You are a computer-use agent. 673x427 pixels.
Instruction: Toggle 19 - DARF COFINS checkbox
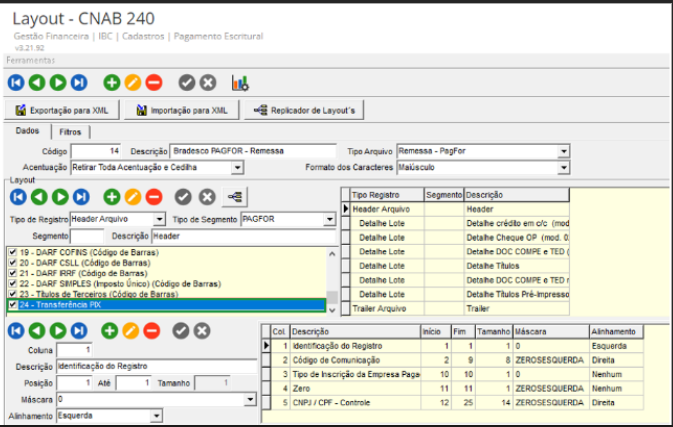tap(12, 251)
